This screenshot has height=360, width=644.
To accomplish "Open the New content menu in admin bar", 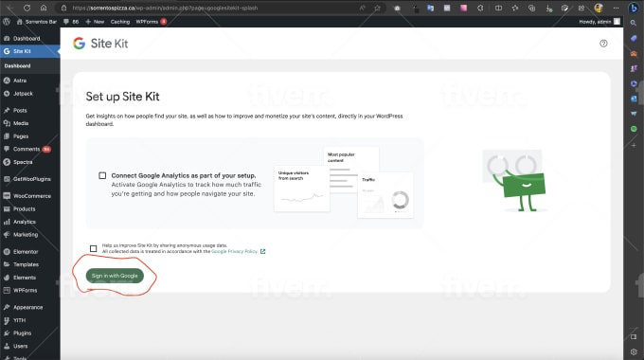I will (x=95, y=22).
